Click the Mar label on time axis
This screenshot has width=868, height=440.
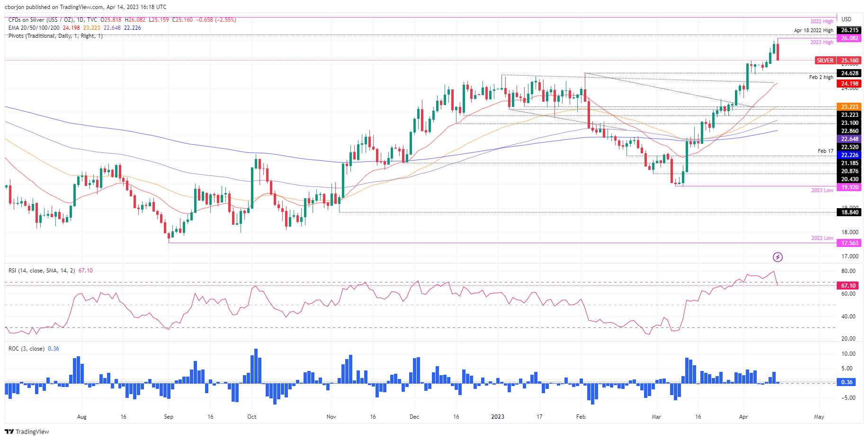tap(656, 417)
